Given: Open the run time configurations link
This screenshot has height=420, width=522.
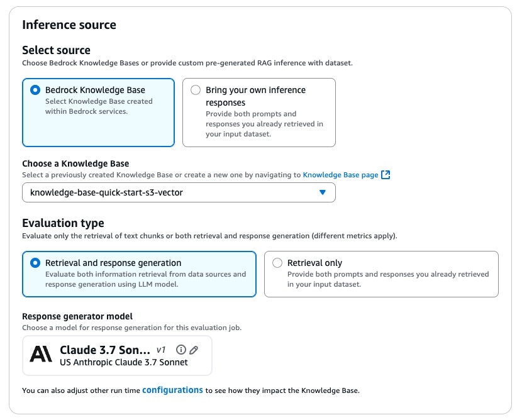Looking at the screenshot, I should (172, 390).
